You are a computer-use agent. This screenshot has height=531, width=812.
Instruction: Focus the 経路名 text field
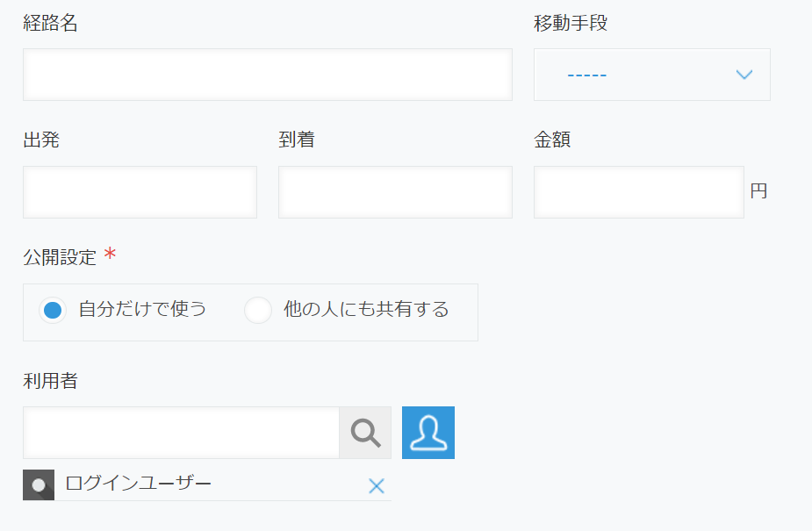[267, 75]
